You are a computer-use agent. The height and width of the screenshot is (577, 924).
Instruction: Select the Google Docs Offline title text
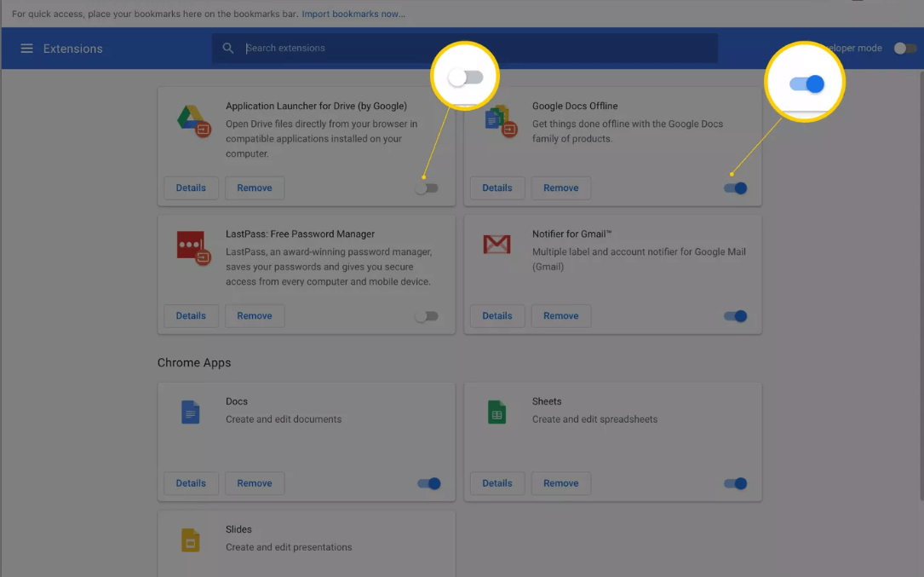[x=575, y=107]
